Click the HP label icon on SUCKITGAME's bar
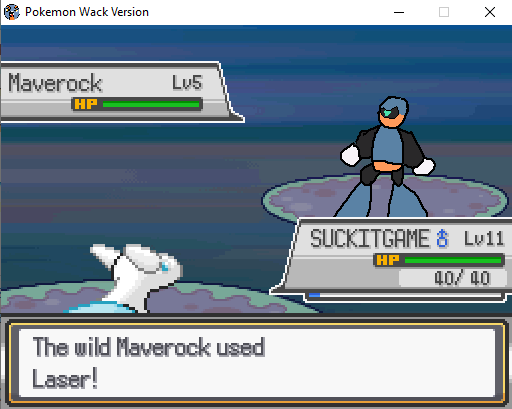 coord(388,260)
